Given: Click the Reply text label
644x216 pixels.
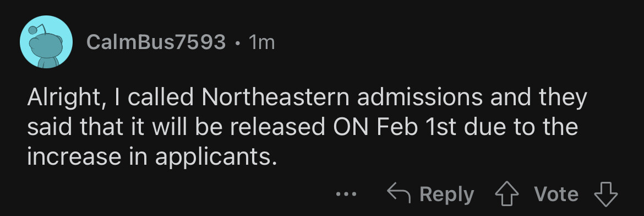Looking at the screenshot, I should [446, 194].
